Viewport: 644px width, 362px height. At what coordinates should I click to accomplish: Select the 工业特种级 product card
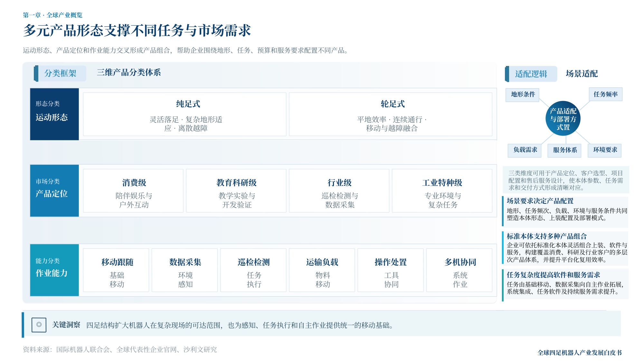pyautogui.click(x=442, y=191)
